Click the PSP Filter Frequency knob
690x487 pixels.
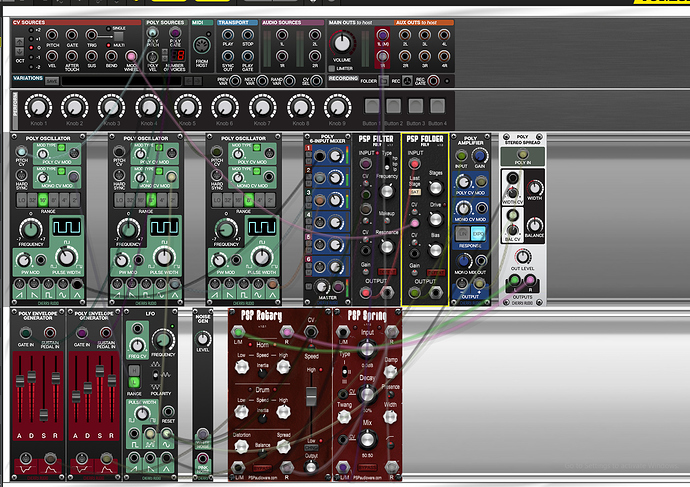387,191
